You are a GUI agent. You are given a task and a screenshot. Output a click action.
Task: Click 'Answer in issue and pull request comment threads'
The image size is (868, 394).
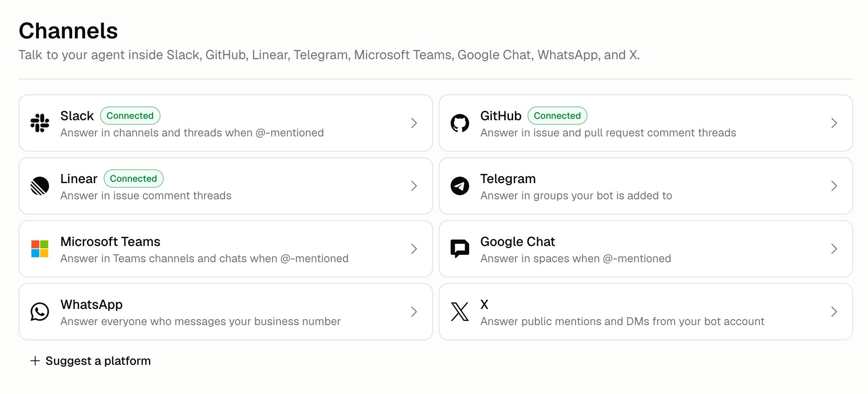[x=608, y=133]
